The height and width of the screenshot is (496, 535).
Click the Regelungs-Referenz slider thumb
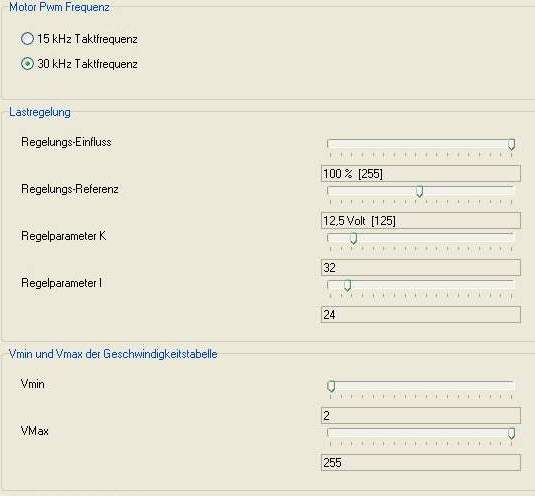pyautogui.click(x=419, y=191)
